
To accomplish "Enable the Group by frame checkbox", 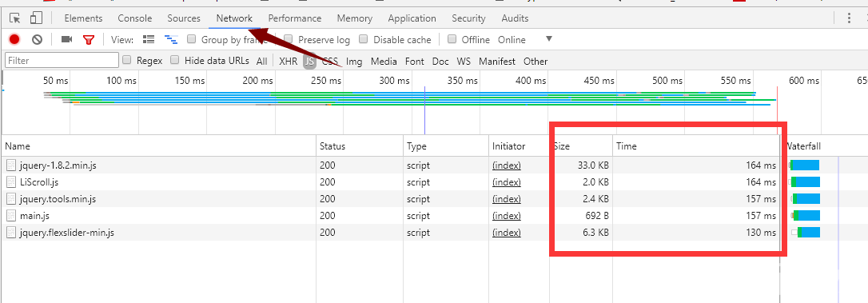I will tap(192, 39).
